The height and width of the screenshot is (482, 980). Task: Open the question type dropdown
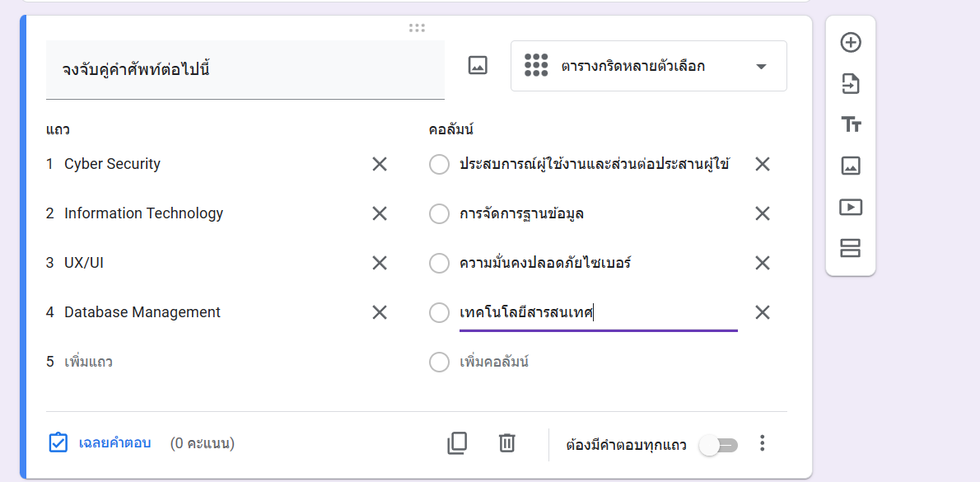(x=648, y=66)
